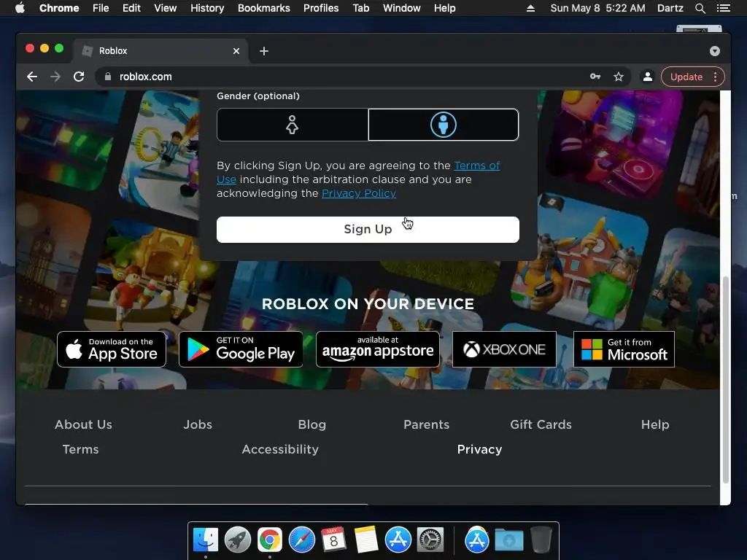This screenshot has height=560, width=747.
Task: Open Notes from the Dock
Action: pos(366,540)
